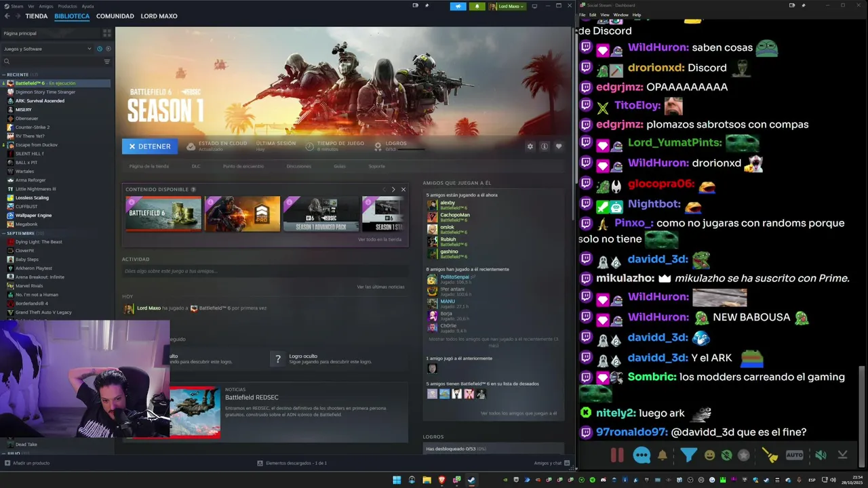Click the activity text input field
This screenshot has height=488, width=868.
[x=264, y=271]
